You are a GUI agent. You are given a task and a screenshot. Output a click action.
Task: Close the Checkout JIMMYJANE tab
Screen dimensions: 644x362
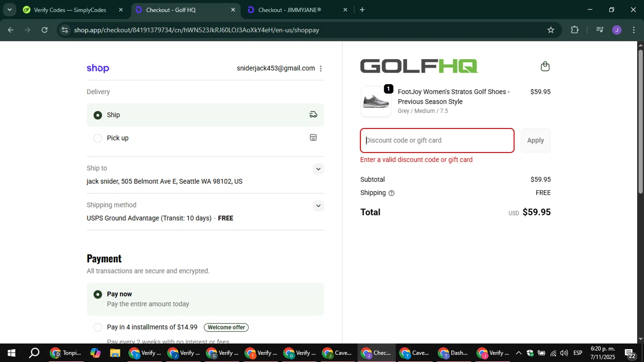345,10
